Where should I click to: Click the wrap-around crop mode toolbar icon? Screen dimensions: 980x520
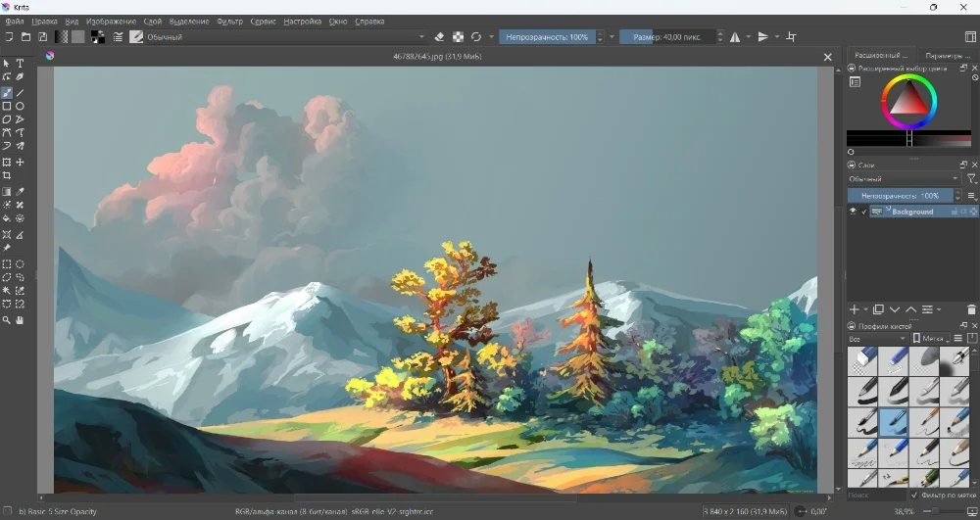click(x=791, y=37)
